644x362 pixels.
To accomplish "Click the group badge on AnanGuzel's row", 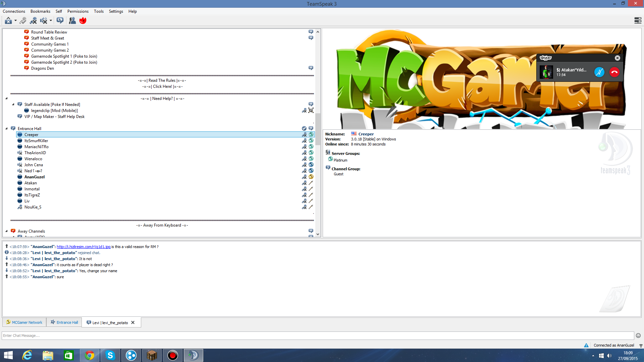I will [x=311, y=177].
